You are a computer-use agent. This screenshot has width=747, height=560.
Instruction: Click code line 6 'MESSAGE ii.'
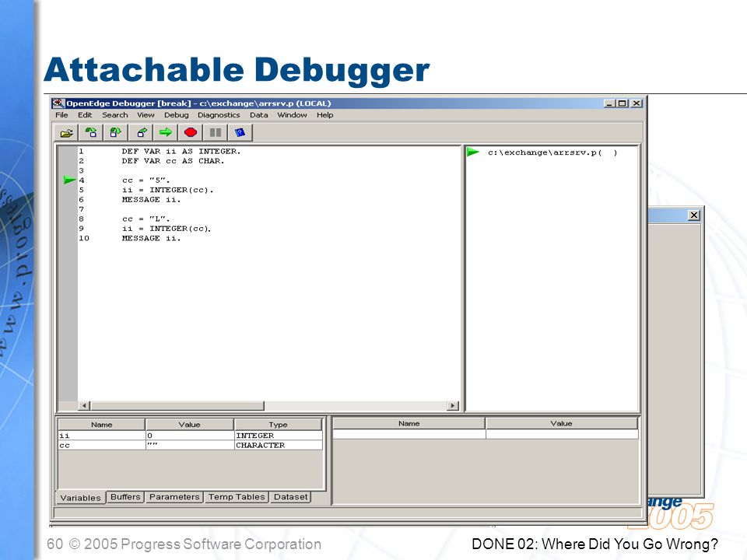[152, 200]
